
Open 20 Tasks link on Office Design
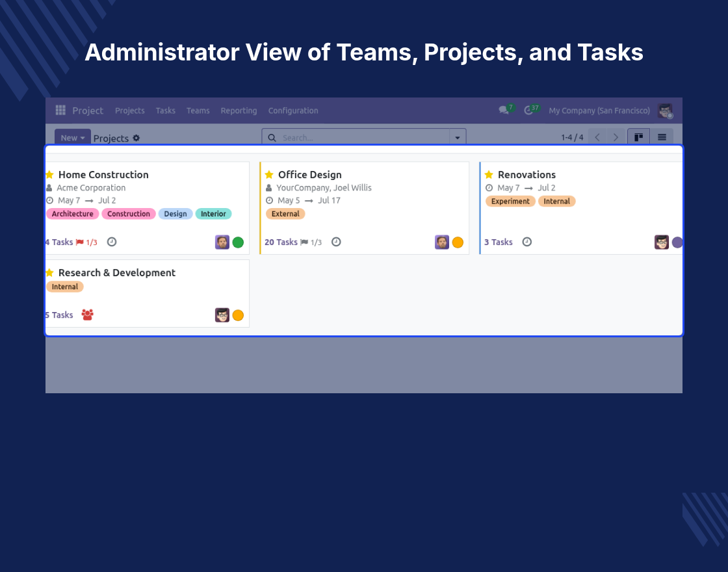pyautogui.click(x=281, y=242)
